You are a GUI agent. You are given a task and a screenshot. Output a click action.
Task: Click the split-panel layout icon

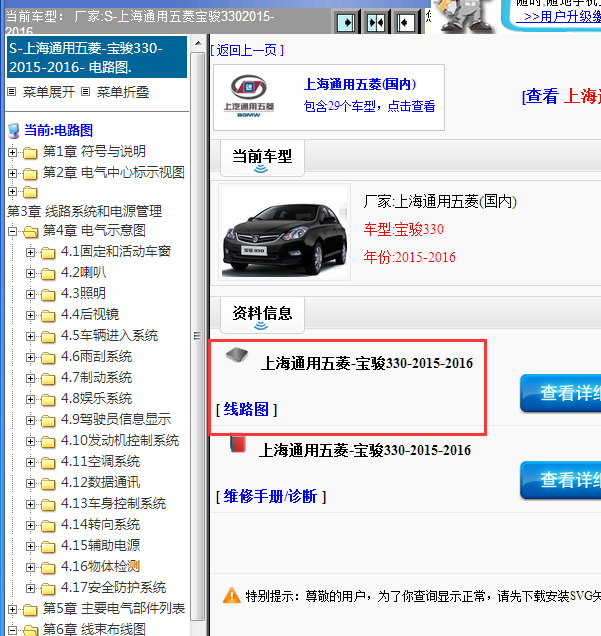click(x=376, y=22)
